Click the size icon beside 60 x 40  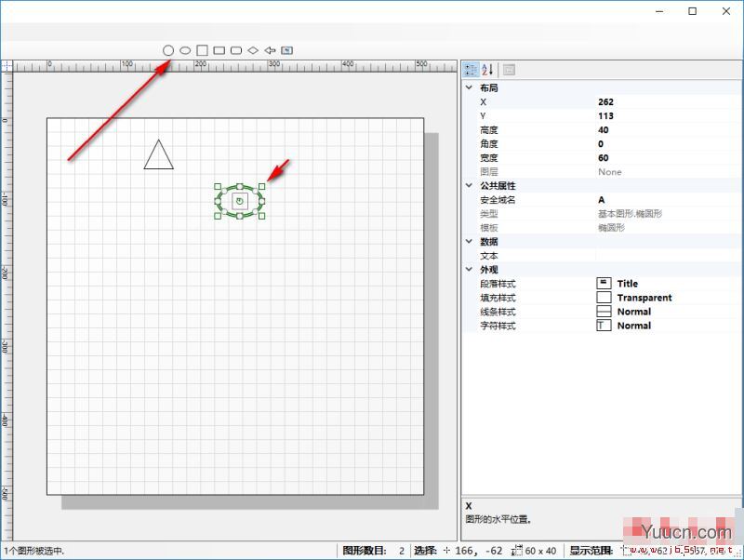pos(517,551)
